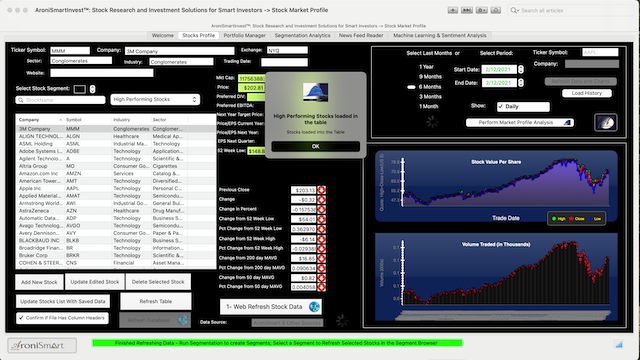This screenshot has height=360, width=640.
Task: Click red arrow for Change from 50 day MAVG
Action: (x=322, y=278)
